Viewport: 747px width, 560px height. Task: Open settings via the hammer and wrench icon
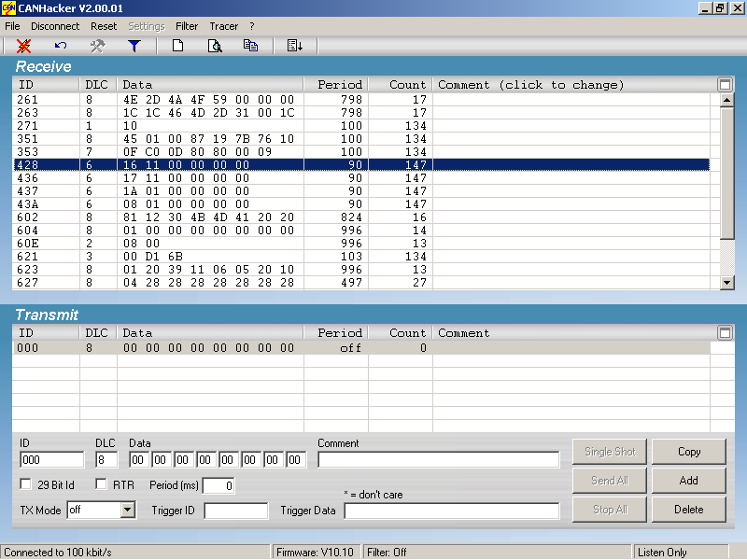pos(98,46)
